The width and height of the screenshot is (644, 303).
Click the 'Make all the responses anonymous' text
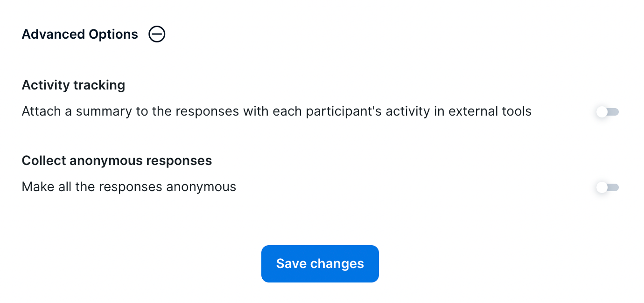click(x=129, y=187)
